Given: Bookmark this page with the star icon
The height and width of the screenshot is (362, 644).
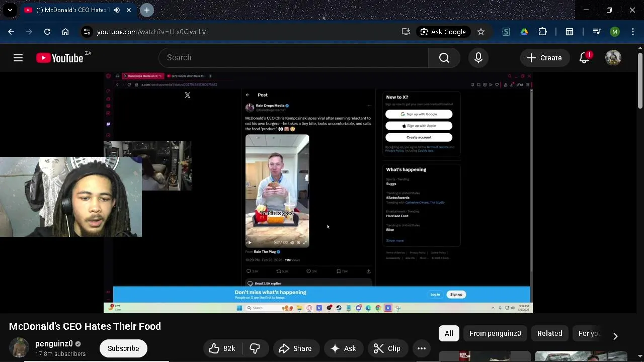Looking at the screenshot, I should pyautogui.click(x=481, y=32).
